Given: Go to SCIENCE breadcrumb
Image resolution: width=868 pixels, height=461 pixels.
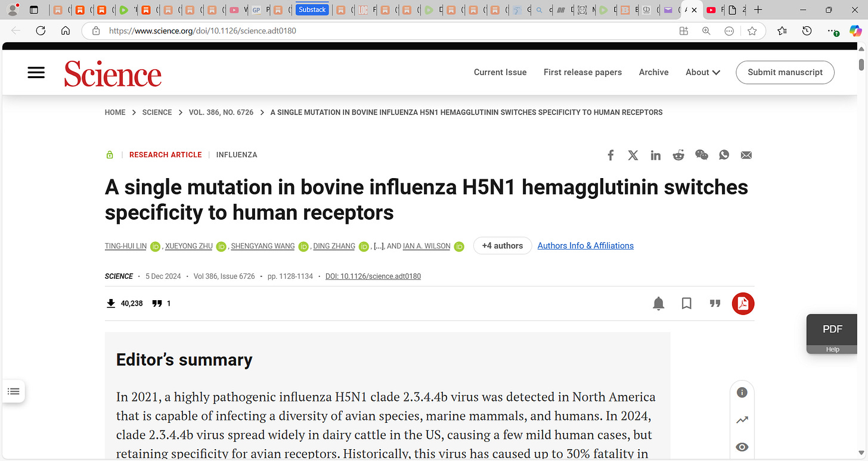Looking at the screenshot, I should (x=157, y=112).
